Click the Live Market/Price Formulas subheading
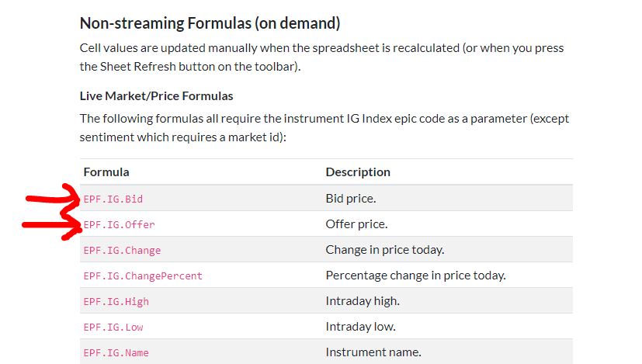Viewport: 642px width, 364px height. point(156,96)
